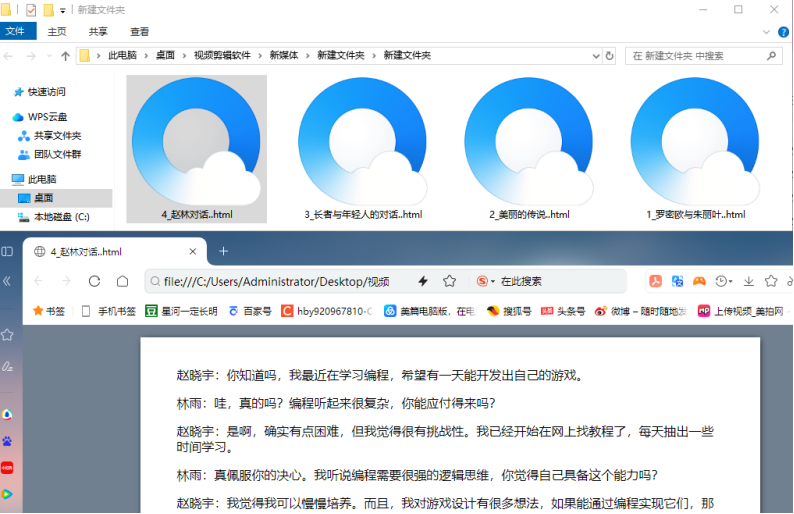The width and height of the screenshot is (794, 514).
Task: Click the translate extension icon
Action: pos(677,281)
